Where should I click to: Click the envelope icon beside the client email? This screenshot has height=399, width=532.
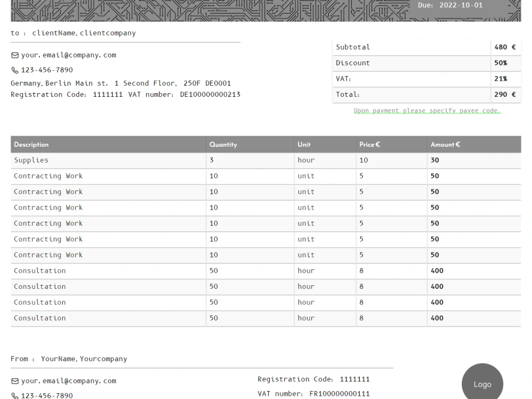tap(15, 55)
